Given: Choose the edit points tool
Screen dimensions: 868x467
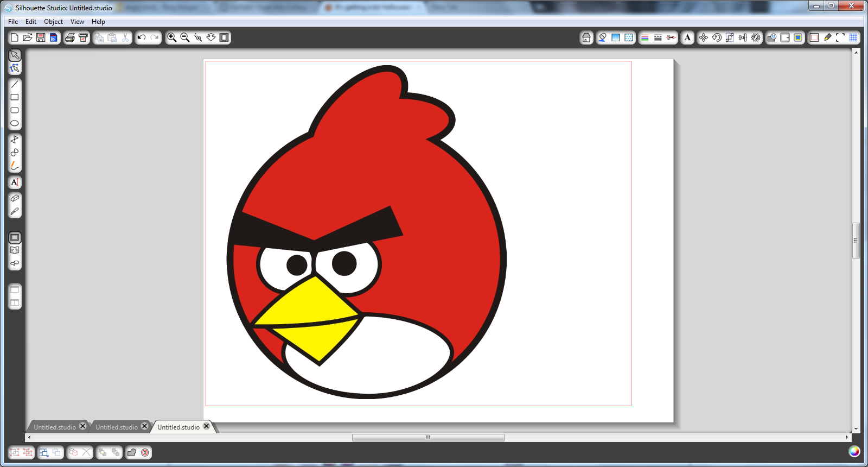Looking at the screenshot, I should 15,68.
